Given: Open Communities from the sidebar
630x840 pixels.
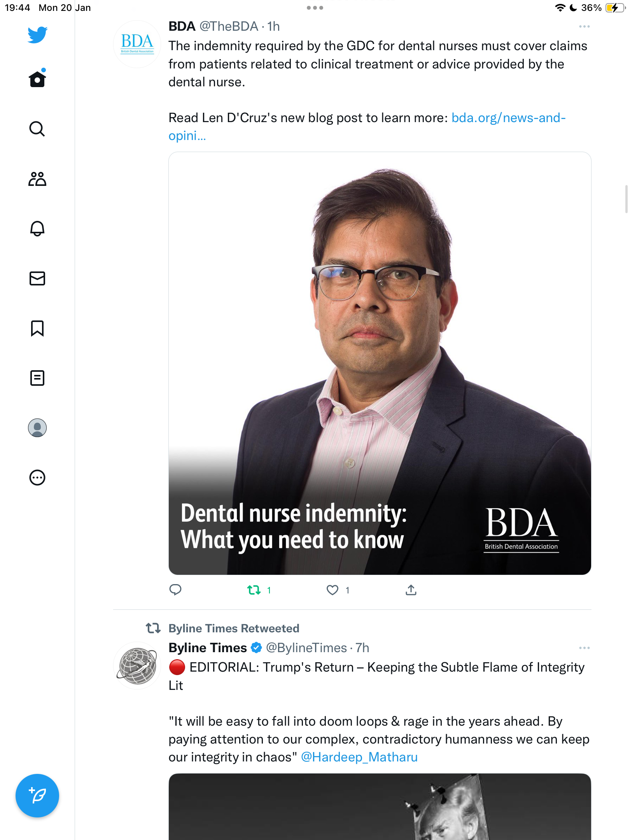Looking at the screenshot, I should tap(37, 179).
